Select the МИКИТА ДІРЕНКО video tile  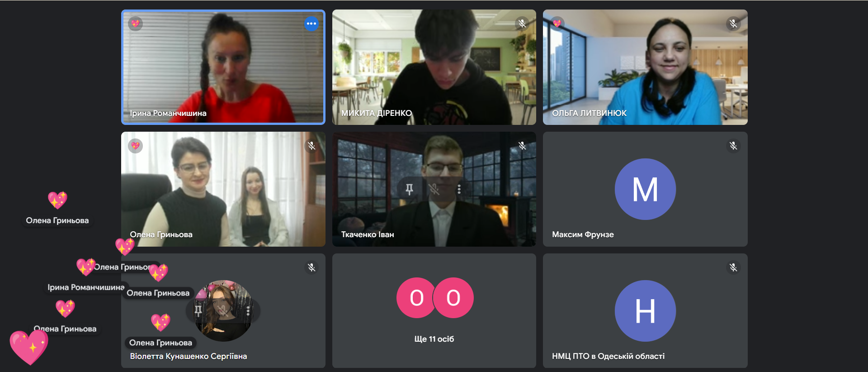434,67
